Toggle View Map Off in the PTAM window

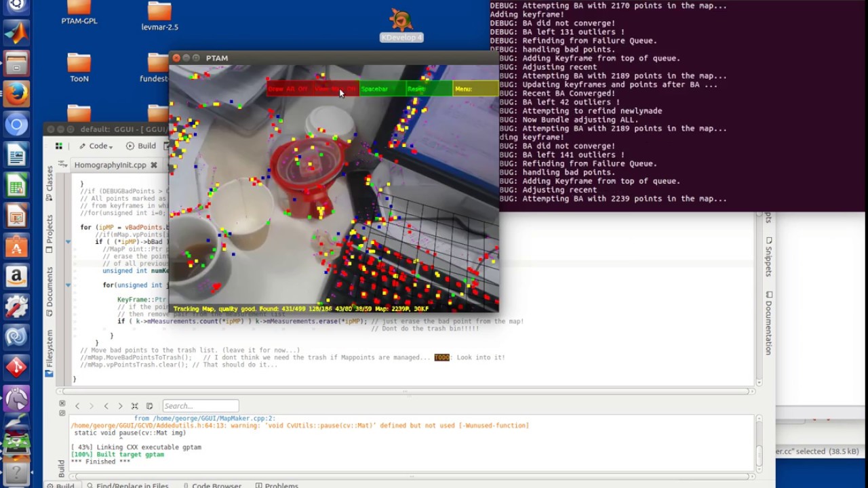[x=336, y=89]
